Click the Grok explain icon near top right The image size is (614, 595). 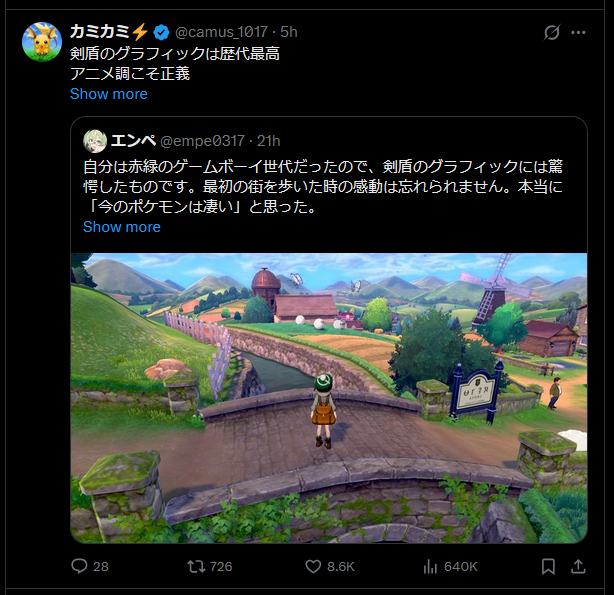552,32
